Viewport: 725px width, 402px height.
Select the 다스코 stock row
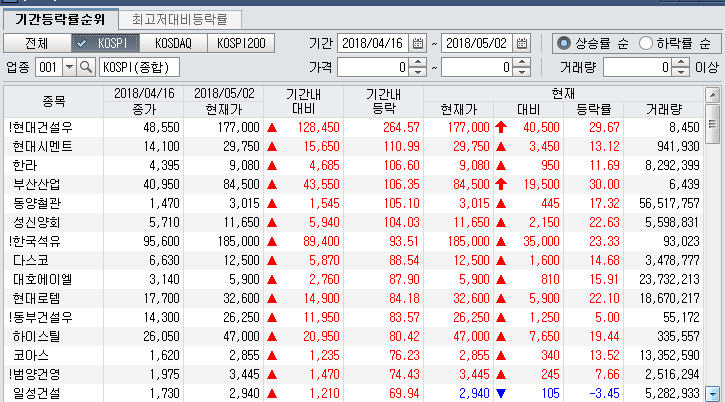point(354,260)
